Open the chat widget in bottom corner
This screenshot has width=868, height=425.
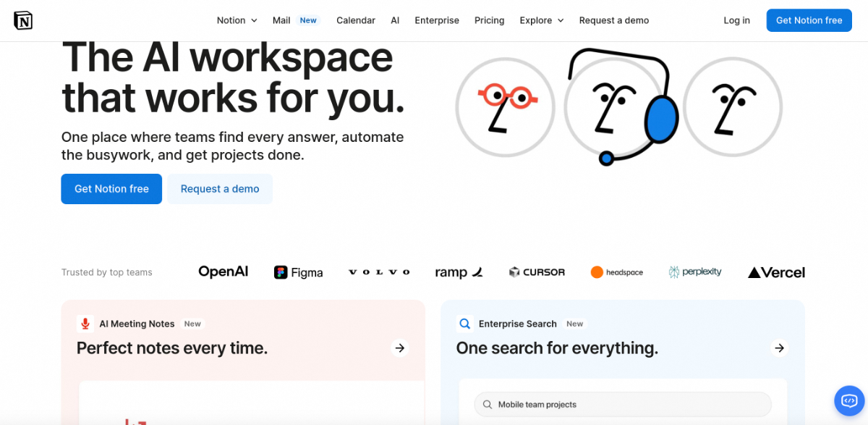click(849, 400)
